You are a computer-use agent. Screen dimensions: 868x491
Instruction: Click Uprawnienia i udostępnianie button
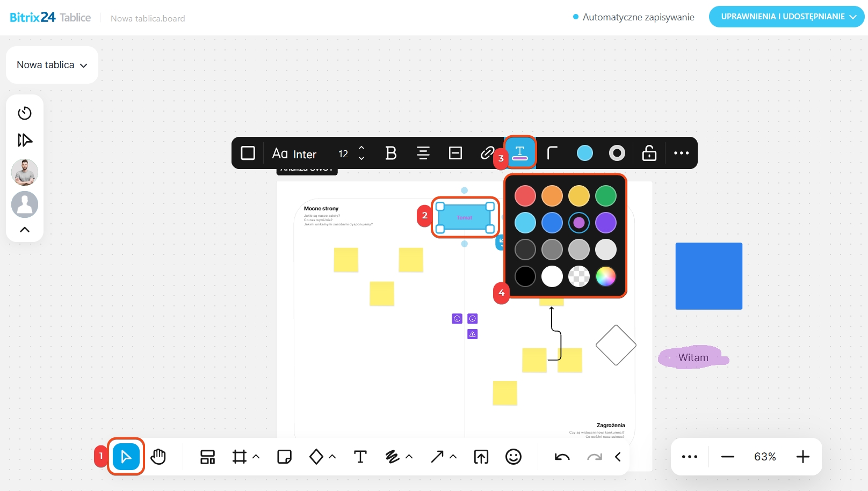click(x=786, y=17)
